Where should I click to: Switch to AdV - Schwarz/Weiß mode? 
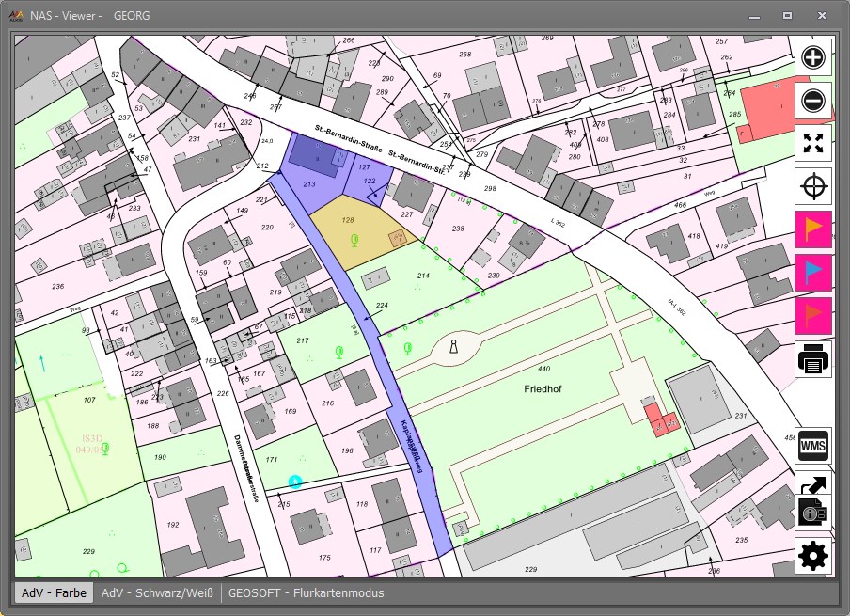click(x=157, y=593)
